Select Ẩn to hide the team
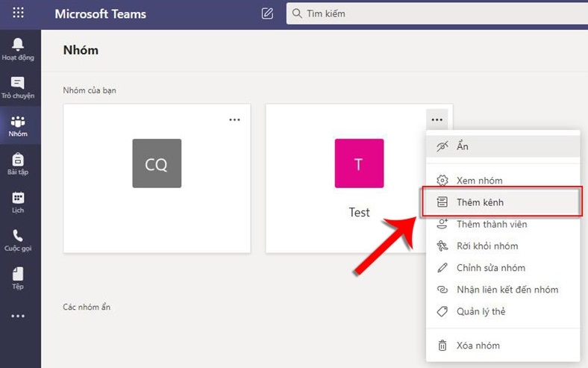Viewport: 588px width, 368px height. coord(503,146)
